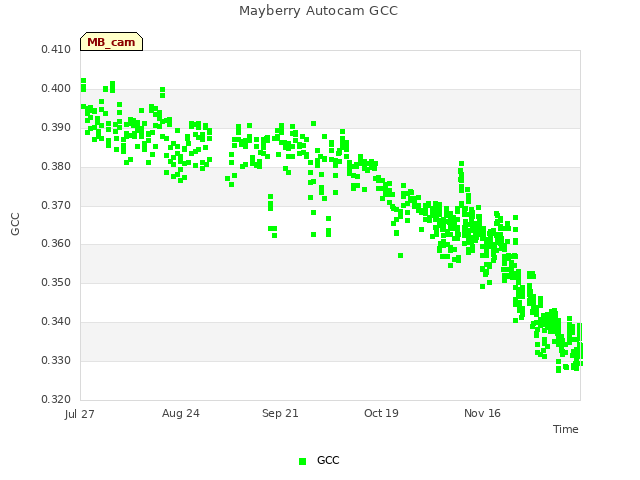Click the 0.360 y-axis value
This screenshot has height=480, width=640.
tap(56, 244)
